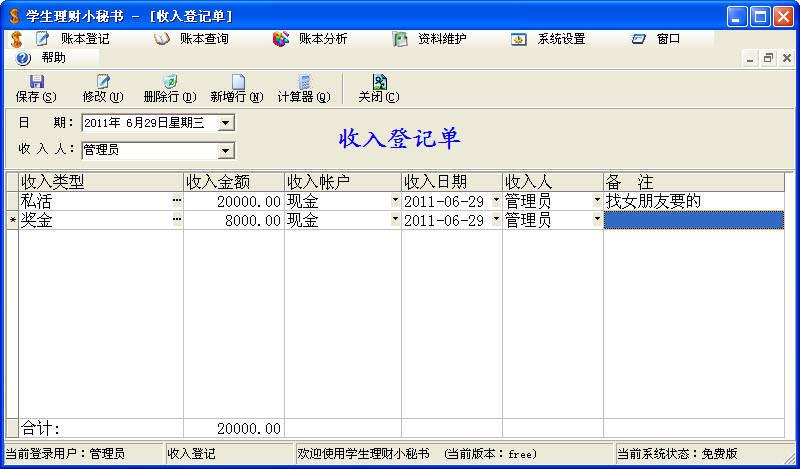
Task: Click the 计算器(Q) button label
Action: tap(304, 96)
